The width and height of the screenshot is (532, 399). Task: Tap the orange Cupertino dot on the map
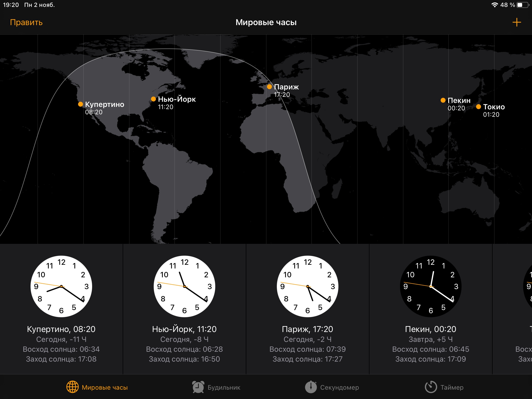pyautogui.click(x=80, y=104)
